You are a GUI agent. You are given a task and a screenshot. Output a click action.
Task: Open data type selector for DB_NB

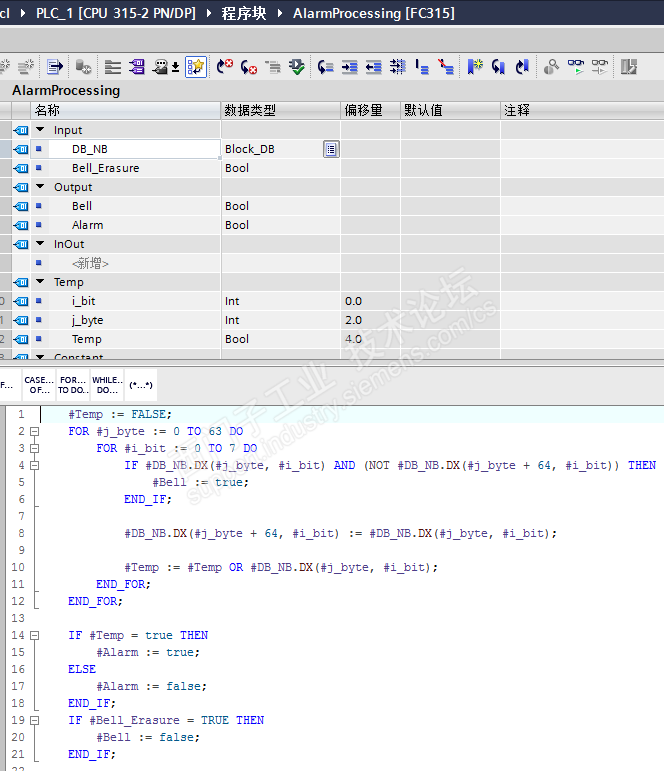click(331, 149)
